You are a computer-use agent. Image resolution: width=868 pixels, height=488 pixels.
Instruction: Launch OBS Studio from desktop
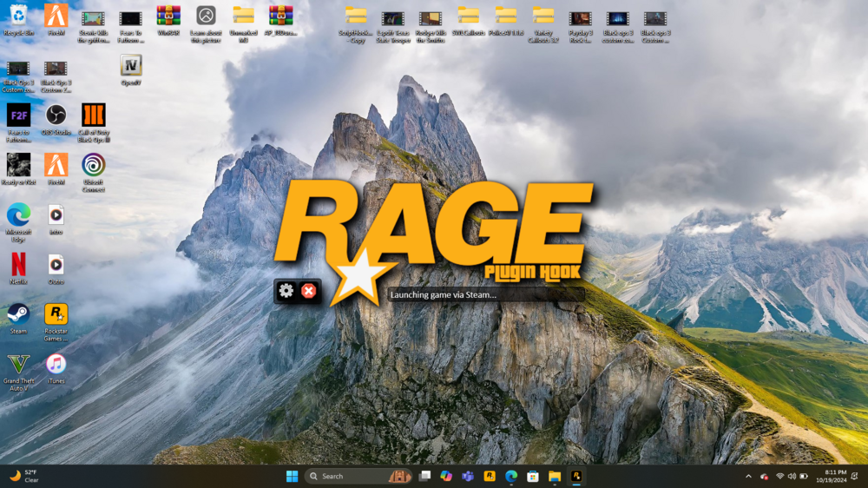coord(56,120)
